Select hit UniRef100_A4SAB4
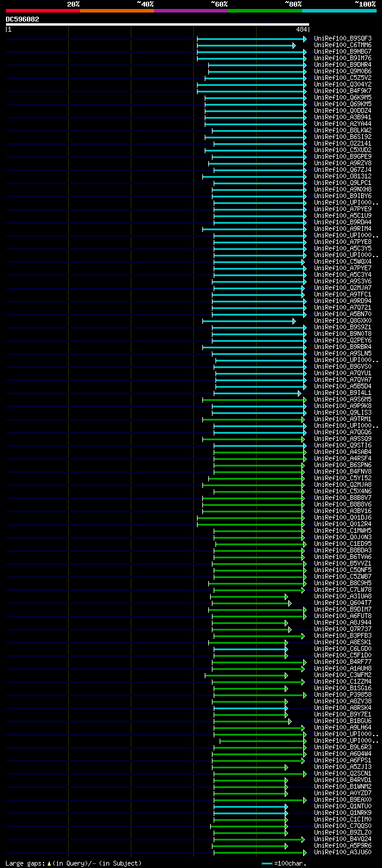 pyautogui.click(x=343, y=452)
